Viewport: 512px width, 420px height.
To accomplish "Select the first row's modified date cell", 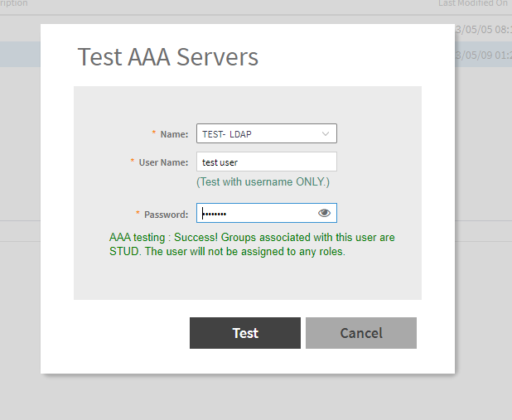I will tap(483, 31).
